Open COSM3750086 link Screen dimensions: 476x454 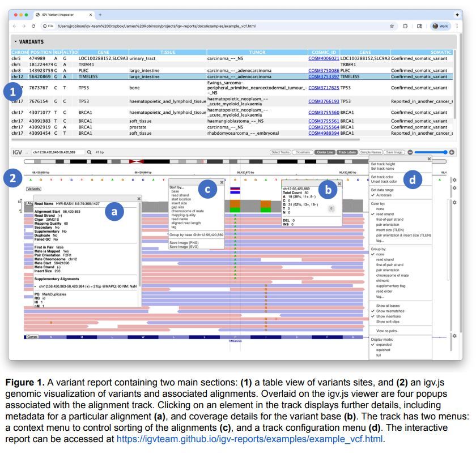[x=324, y=70]
